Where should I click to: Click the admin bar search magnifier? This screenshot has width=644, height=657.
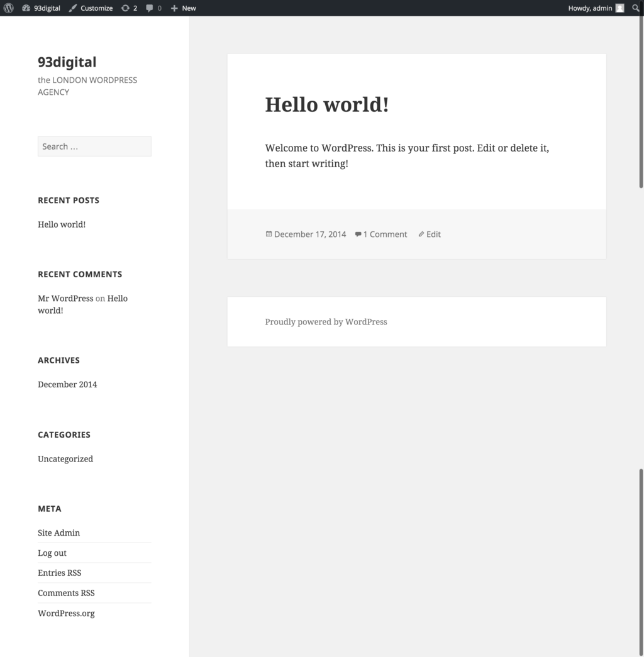[x=635, y=8]
